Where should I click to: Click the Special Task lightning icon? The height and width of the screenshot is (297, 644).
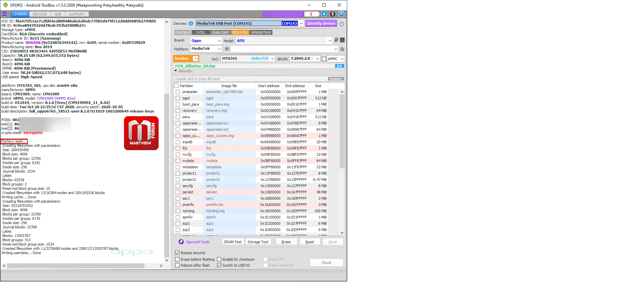point(181,242)
